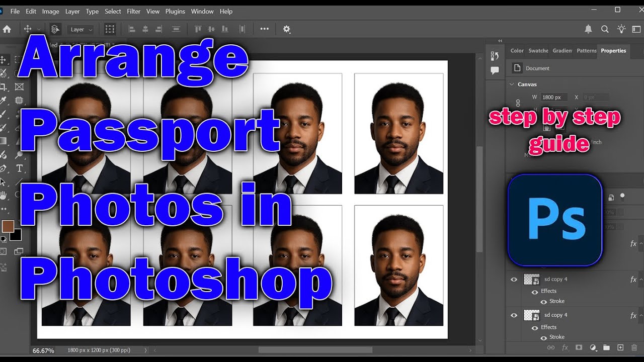The width and height of the screenshot is (644, 362).
Task: Go to the Home screen icon
Action: coord(7,29)
